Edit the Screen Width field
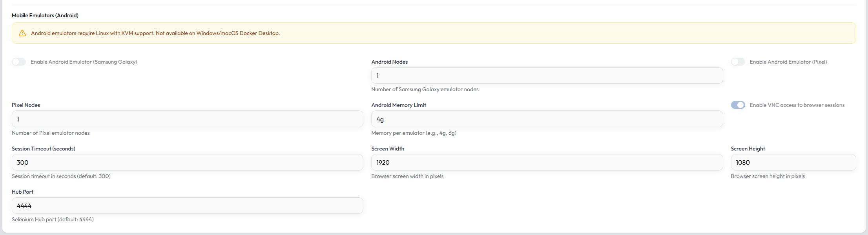Viewport: 868px width, 235px height. (x=547, y=162)
